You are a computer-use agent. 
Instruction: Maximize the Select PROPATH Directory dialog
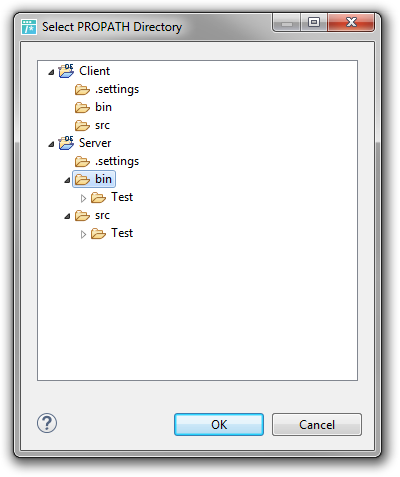click(314, 22)
